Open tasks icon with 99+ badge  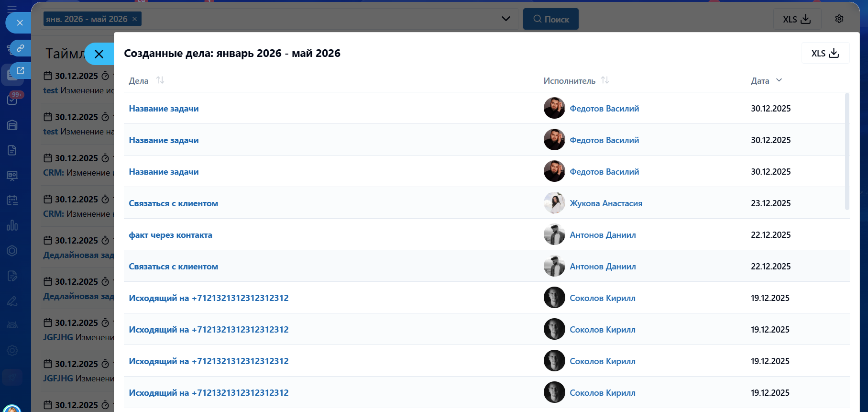tap(12, 100)
